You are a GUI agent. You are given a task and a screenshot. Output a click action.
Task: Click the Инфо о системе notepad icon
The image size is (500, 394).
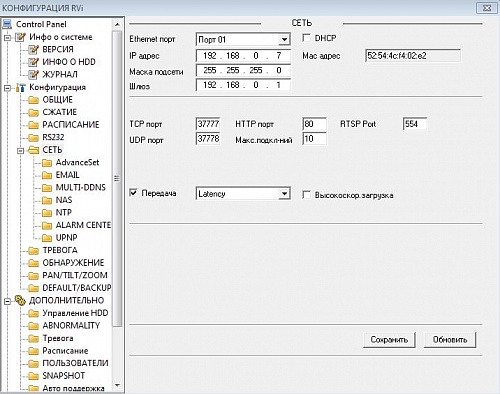20,37
